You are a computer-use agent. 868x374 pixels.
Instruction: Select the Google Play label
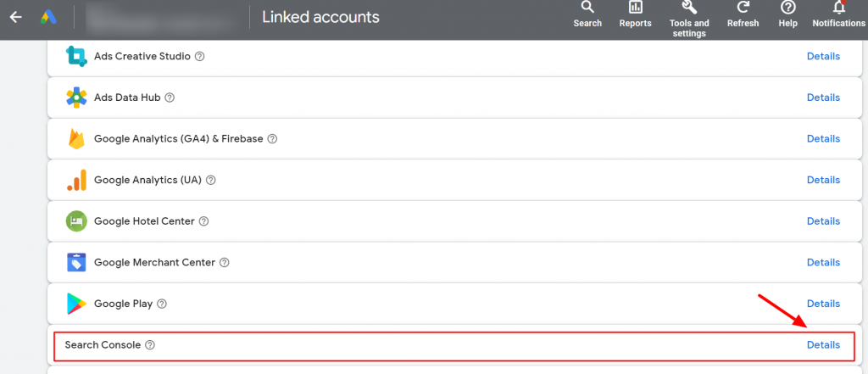click(x=124, y=304)
